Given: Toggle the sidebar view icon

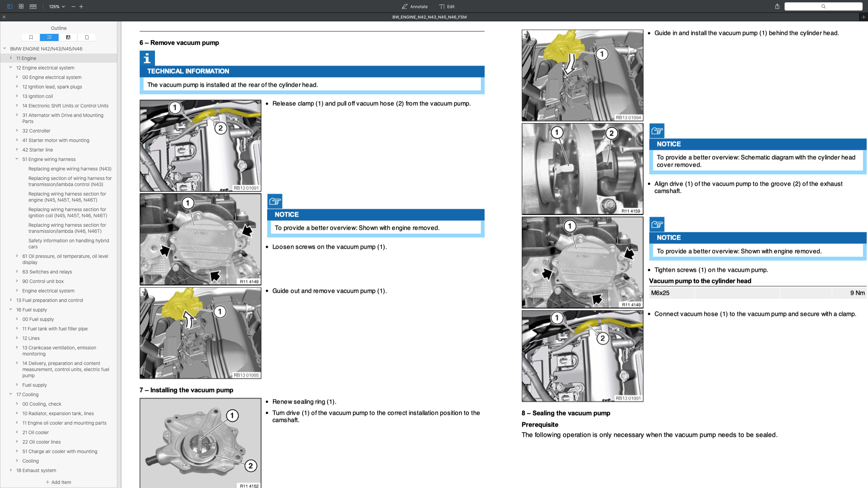Looking at the screenshot, I should (x=10, y=6).
